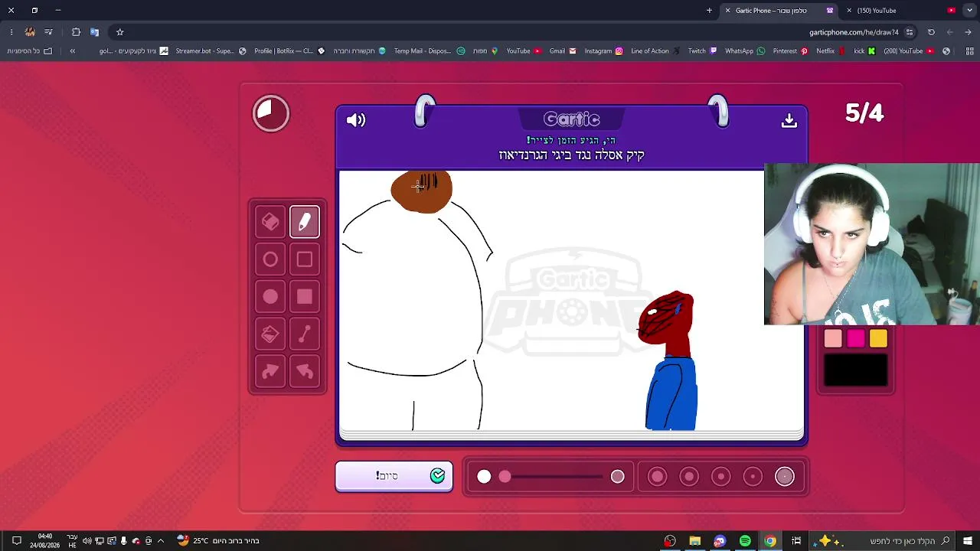This screenshot has height=551, width=980.
Task: Open the browser extensions puzzle icon
Action: [x=76, y=32]
